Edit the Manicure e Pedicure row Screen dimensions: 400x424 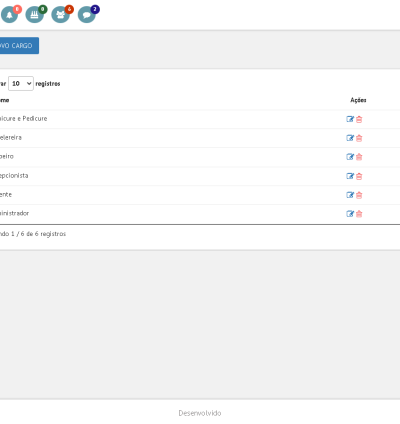(x=350, y=119)
